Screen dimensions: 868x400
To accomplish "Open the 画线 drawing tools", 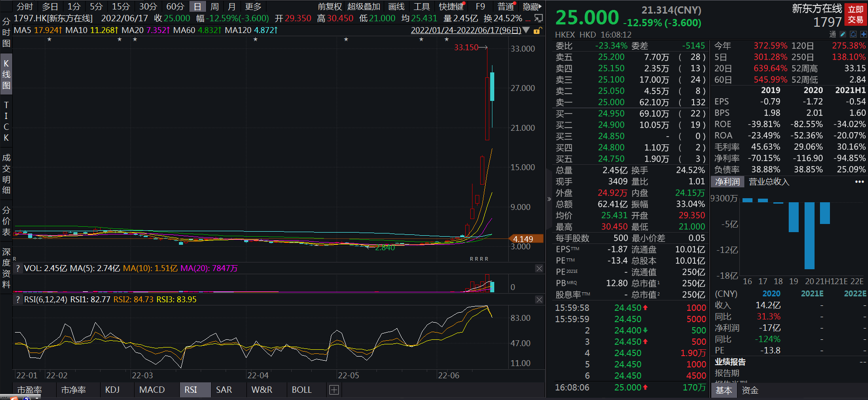I will point(396,6).
